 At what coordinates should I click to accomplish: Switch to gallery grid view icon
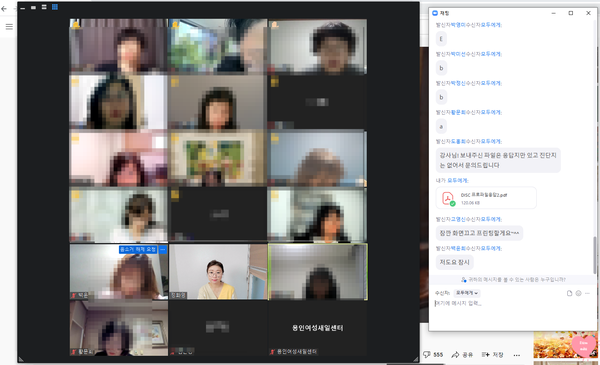click(55, 7)
